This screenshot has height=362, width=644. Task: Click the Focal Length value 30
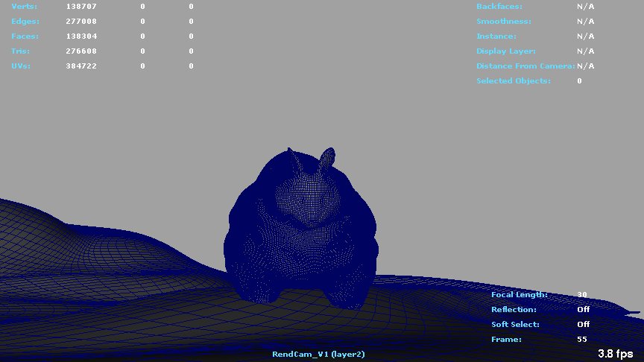(582, 295)
